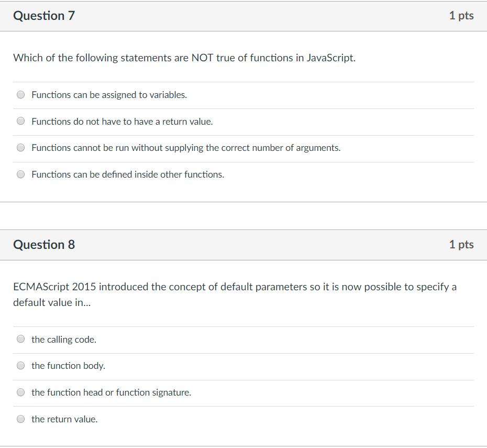487x448 pixels.
Task: Click the answer text 'the calling code.'
Action: 64,339
